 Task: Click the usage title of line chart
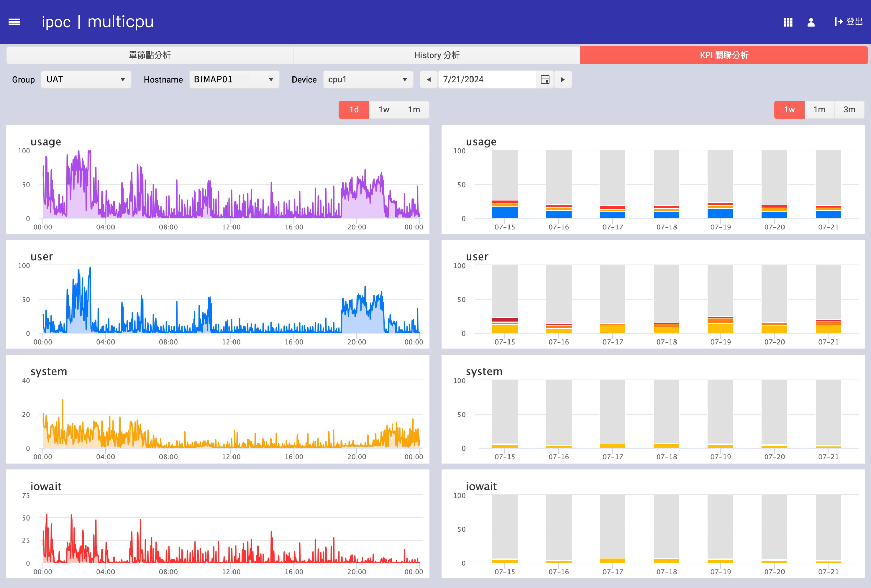pyautogui.click(x=46, y=142)
